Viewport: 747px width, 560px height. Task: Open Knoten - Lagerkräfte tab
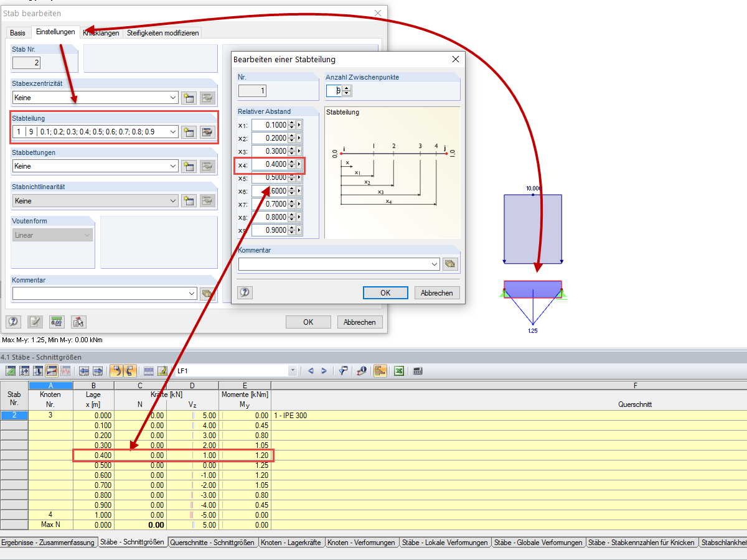coord(291,543)
